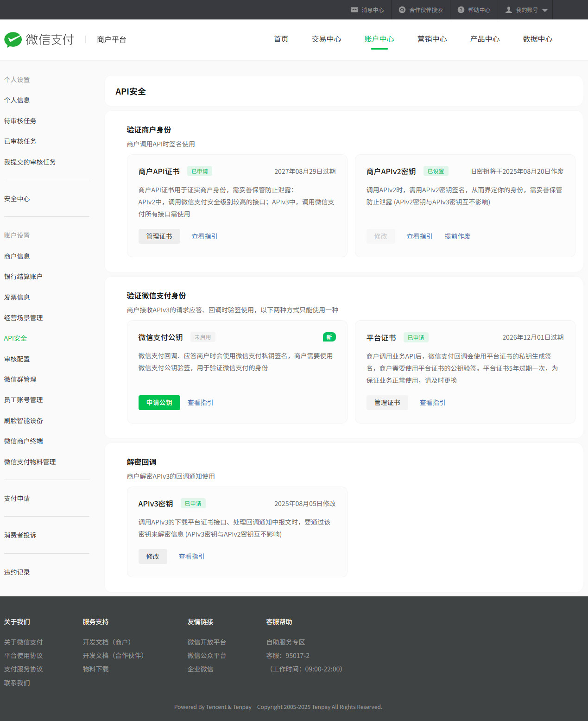Click the message center envelope icon
Image resolution: width=588 pixels, height=721 pixels.
pyautogui.click(x=354, y=10)
